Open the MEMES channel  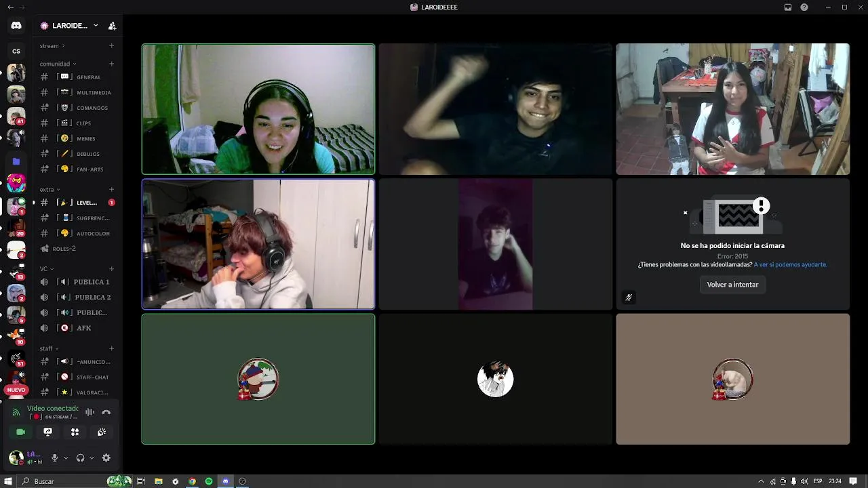[77, 138]
